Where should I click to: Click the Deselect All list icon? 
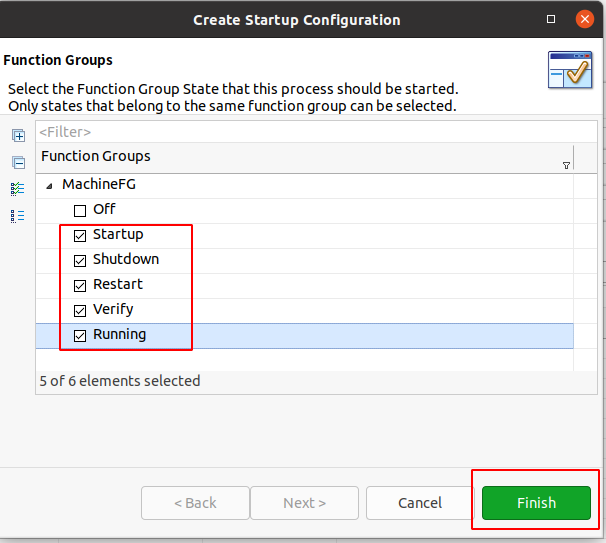(x=17, y=216)
